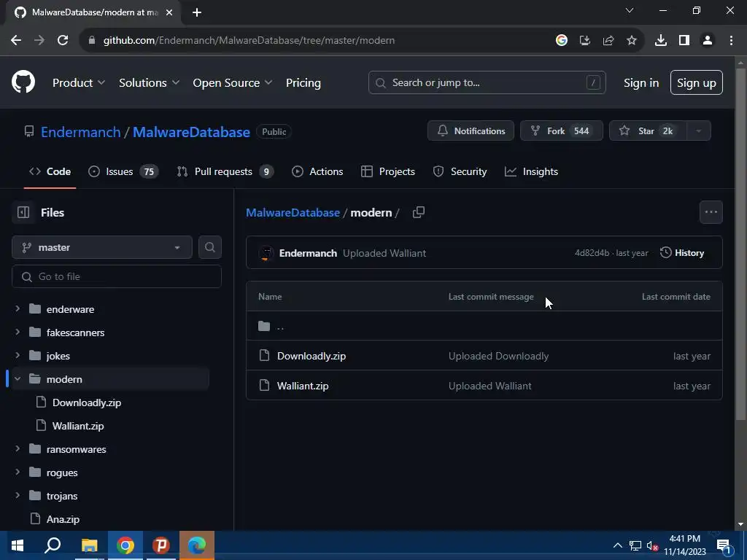
Task: Bookmark this page with the star icon
Action: pyautogui.click(x=632, y=41)
